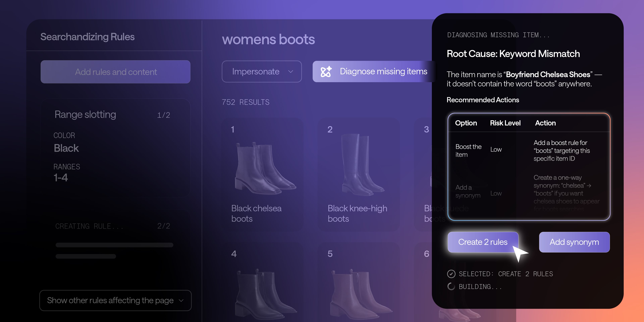Click the Black chelsea boots product name

point(256,213)
